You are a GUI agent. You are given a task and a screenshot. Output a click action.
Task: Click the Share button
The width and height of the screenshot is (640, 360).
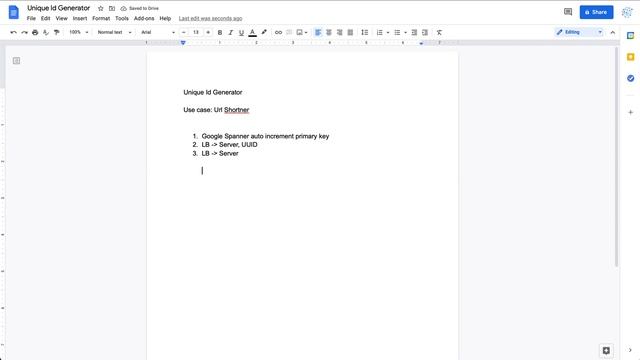coord(596,12)
